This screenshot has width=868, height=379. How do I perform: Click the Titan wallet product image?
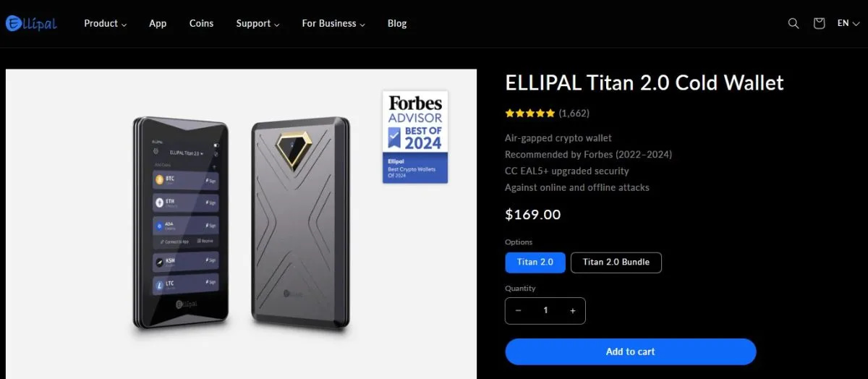(242, 224)
